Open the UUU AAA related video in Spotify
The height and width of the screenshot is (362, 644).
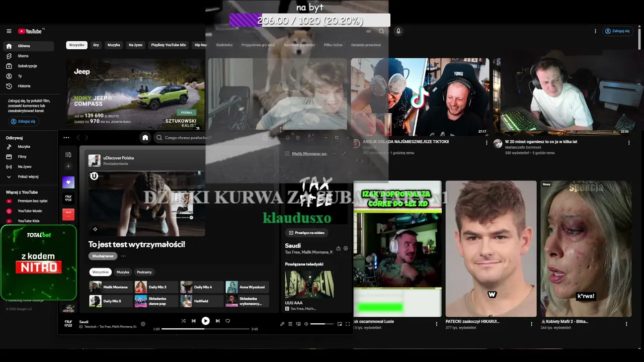[x=309, y=285]
